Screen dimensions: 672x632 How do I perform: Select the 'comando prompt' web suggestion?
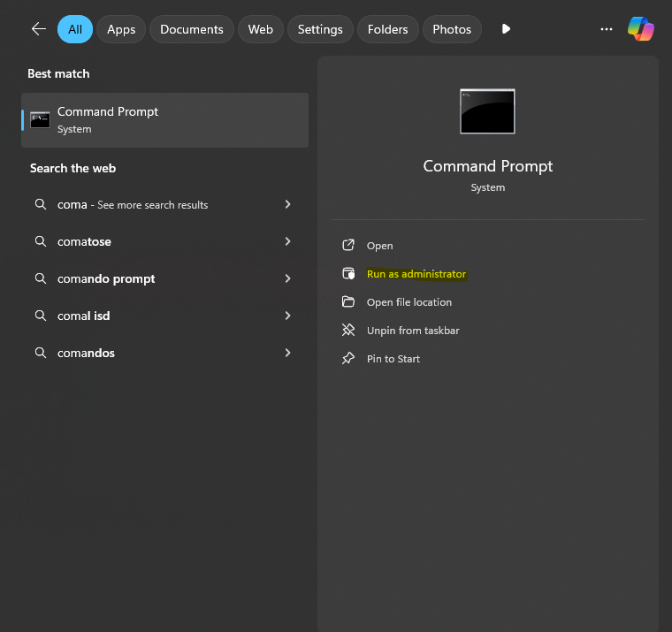[165, 278]
